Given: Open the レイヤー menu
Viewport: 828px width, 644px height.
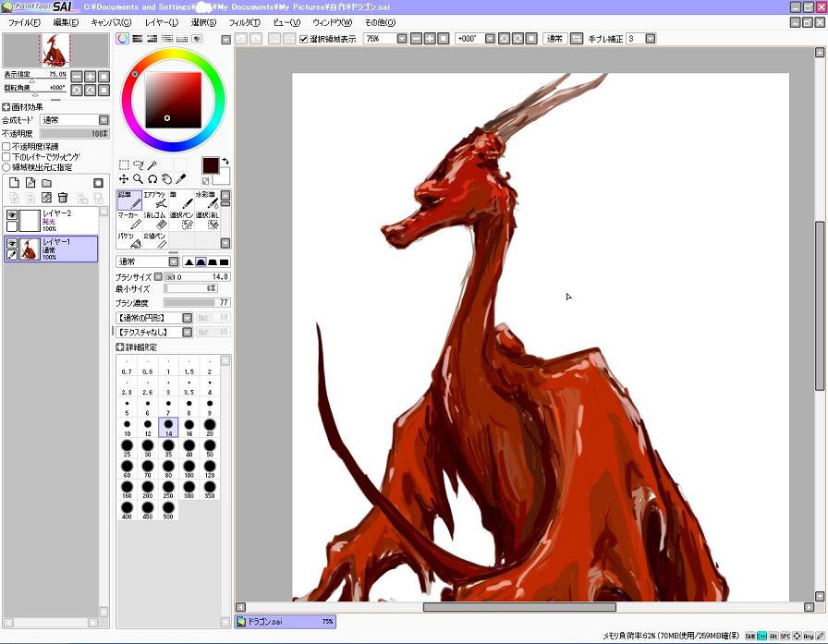Looking at the screenshot, I should pyautogui.click(x=162, y=22).
